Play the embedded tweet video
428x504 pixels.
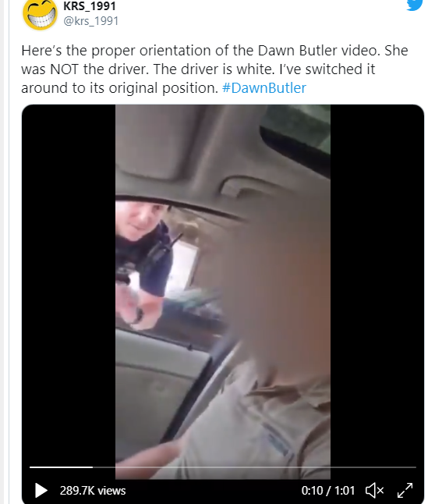point(41,491)
